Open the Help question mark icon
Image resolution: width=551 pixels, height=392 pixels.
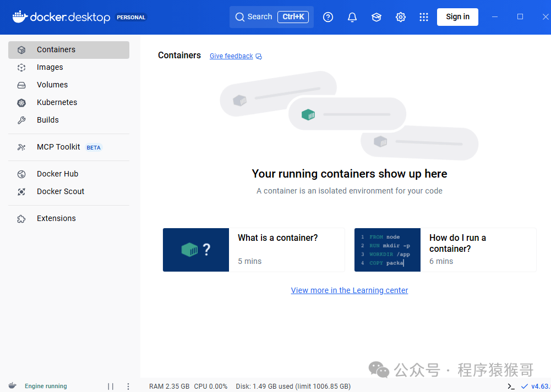(x=328, y=17)
